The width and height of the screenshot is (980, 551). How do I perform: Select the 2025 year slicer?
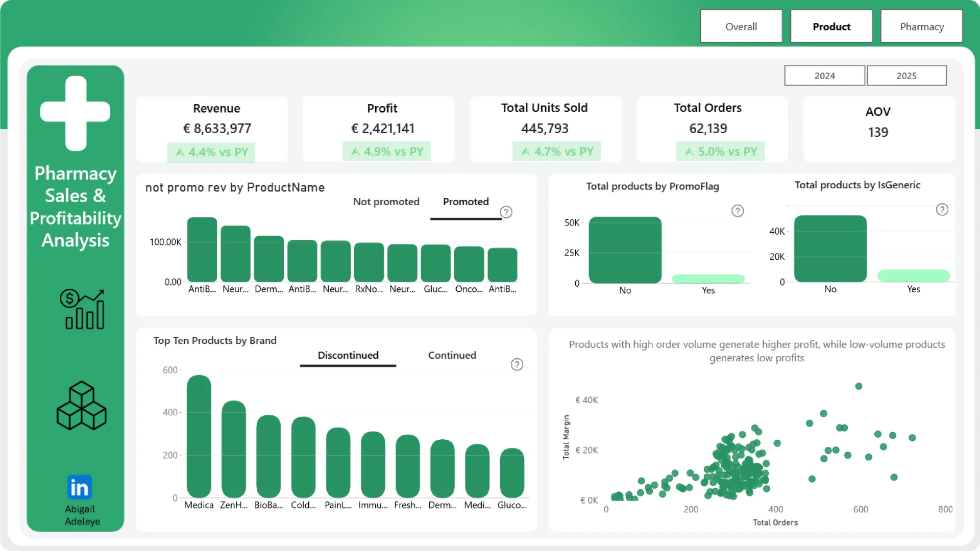pos(906,76)
